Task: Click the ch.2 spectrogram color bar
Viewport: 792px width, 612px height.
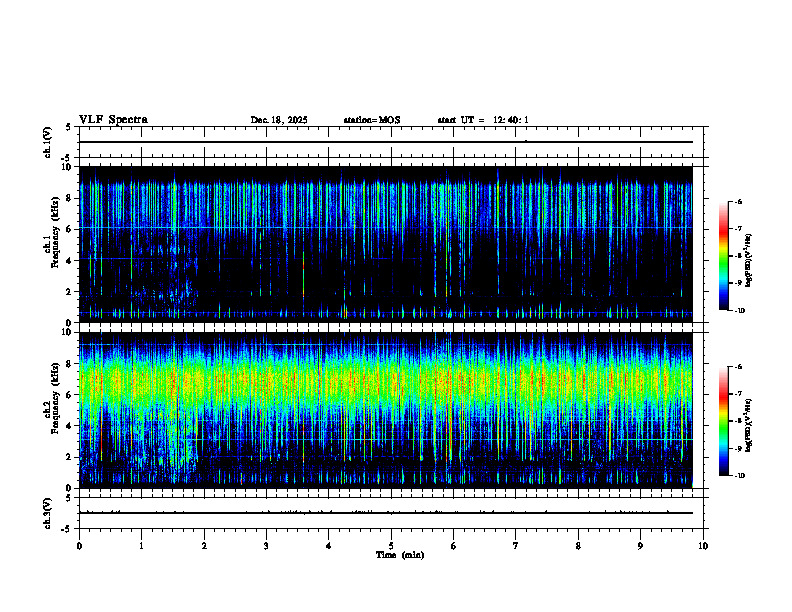Action: tap(723, 421)
